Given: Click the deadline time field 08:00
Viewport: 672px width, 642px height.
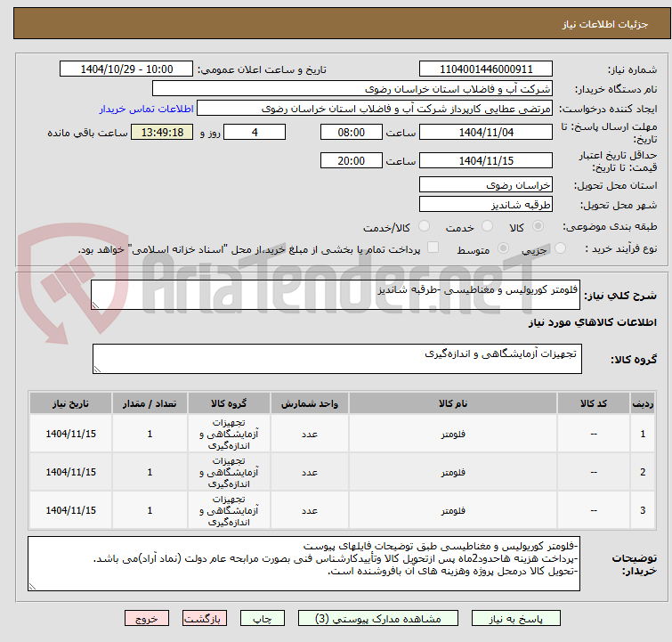Looking at the screenshot, I should click(x=351, y=132).
